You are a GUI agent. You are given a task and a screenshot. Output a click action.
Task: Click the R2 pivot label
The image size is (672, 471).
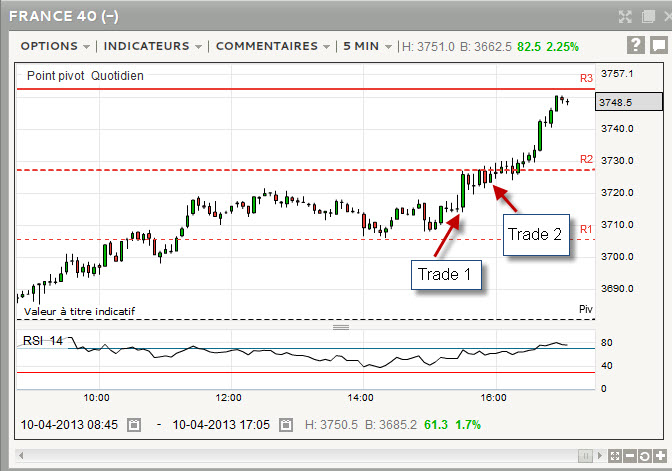pyautogui.click(x=586, y=159)
